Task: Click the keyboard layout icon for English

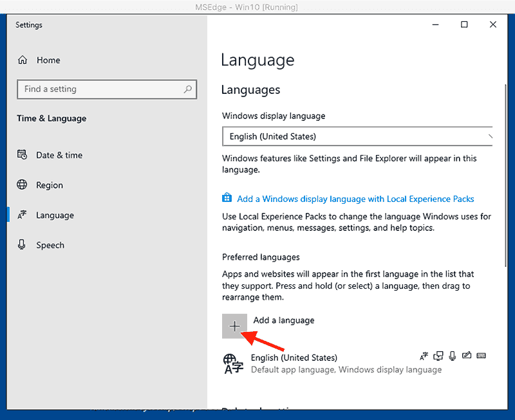Action: [482, 356]
